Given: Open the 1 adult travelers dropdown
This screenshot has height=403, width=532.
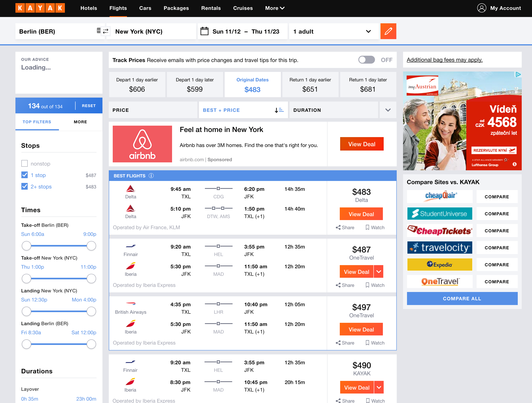Looking at the screenshot, I should point(334,31).
